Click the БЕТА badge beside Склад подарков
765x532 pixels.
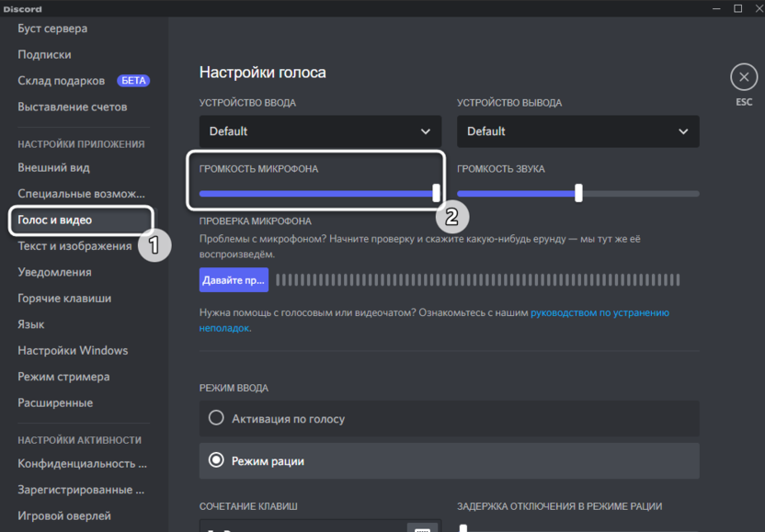[133, 81]
